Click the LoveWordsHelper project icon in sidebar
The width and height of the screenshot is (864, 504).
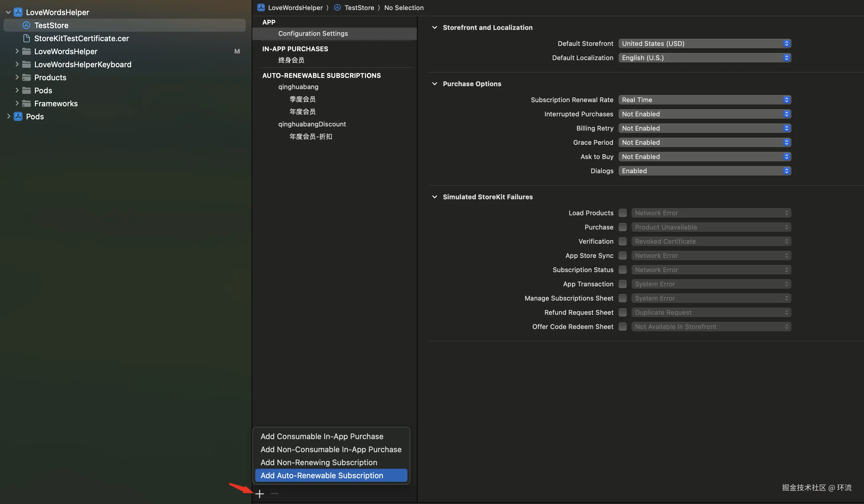[x=18, y=12]
